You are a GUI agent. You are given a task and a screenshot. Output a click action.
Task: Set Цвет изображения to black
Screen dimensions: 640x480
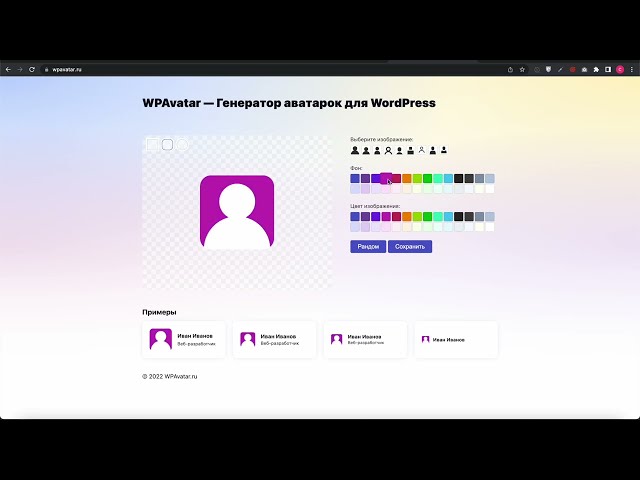tap(459, 216)
